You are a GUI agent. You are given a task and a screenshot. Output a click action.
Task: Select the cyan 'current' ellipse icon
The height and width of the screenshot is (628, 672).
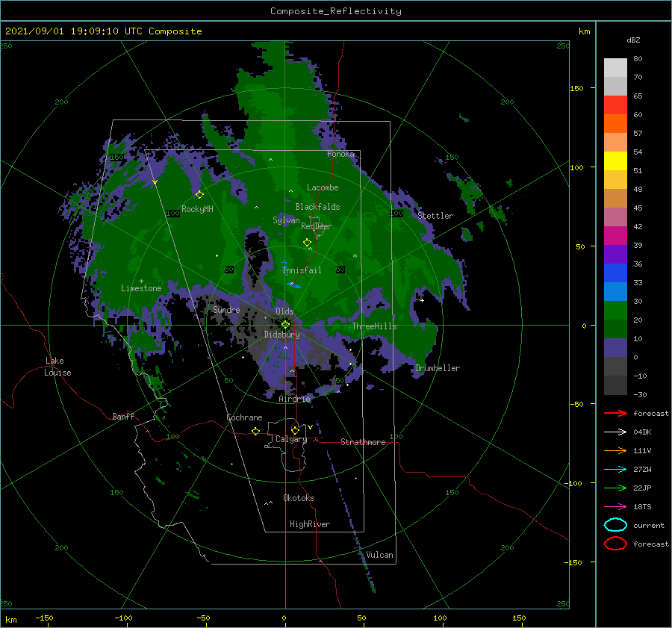(615, 525)
